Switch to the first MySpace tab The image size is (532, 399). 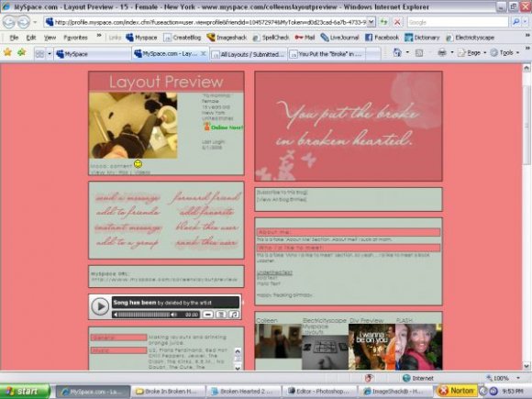click(93, 54)
